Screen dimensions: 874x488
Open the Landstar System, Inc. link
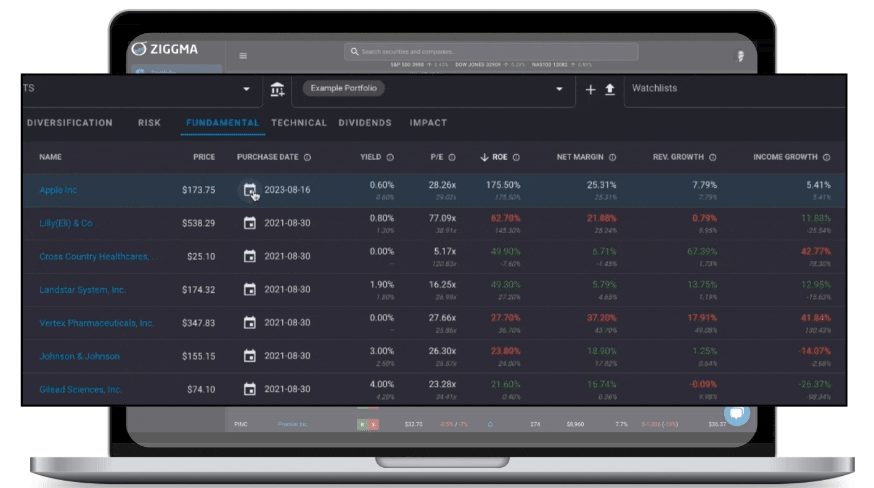pos(82,290)
